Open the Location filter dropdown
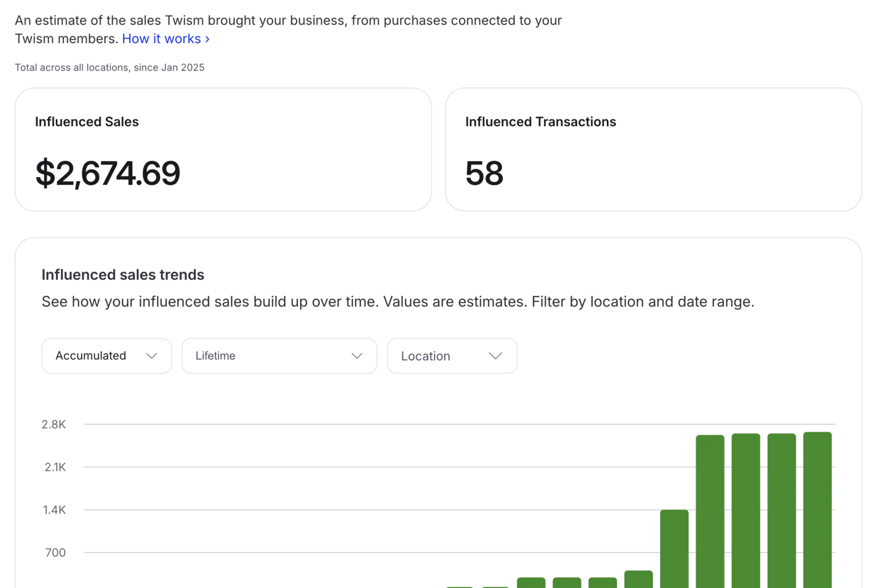This screenshot has width=875, height=588. click(x=452, y=356)
